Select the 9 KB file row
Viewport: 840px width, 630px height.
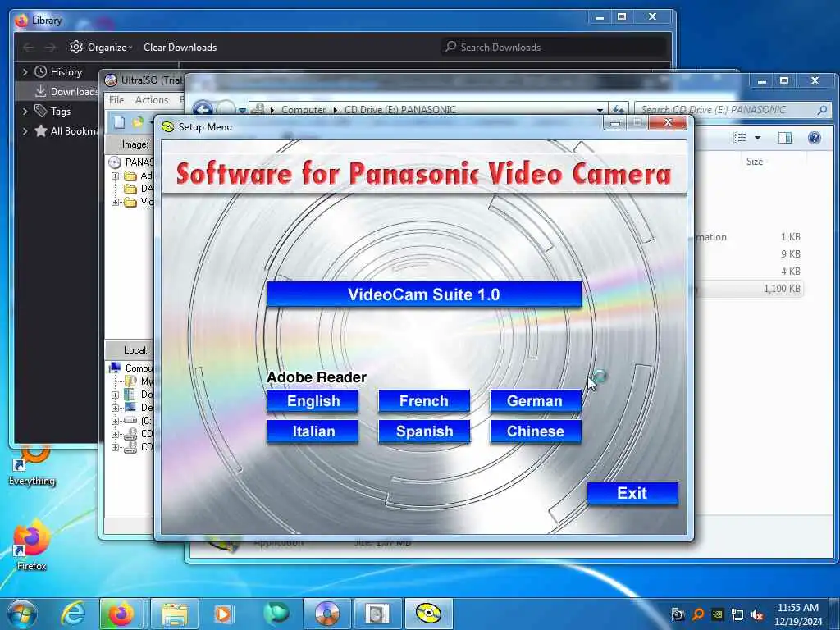[x=749, y=254]
